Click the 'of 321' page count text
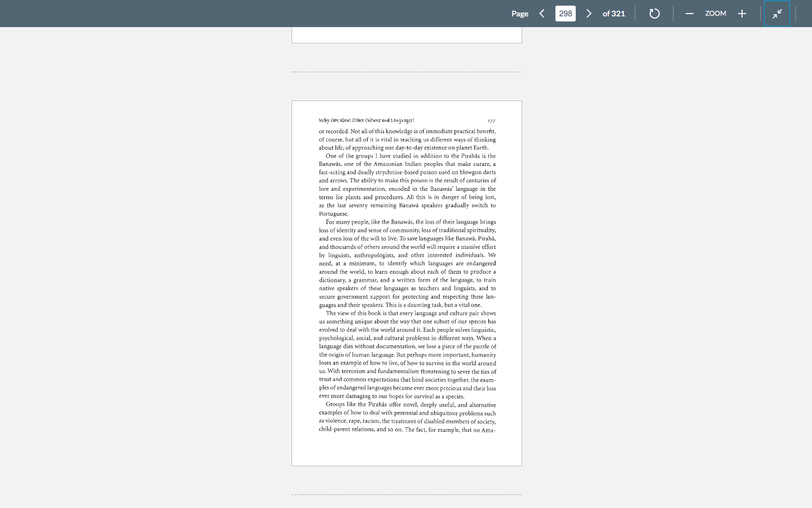 (614, 13)
